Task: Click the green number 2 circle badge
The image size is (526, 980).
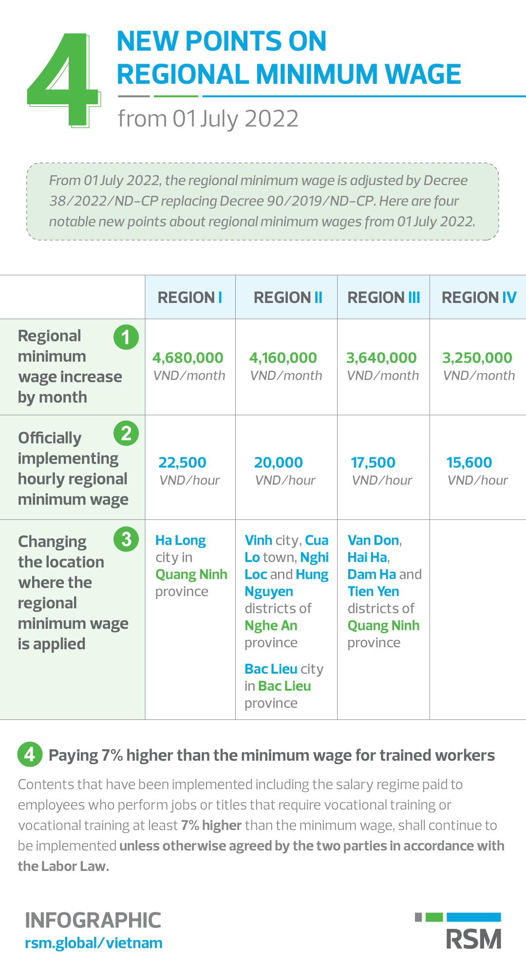Action: [126, 433]
